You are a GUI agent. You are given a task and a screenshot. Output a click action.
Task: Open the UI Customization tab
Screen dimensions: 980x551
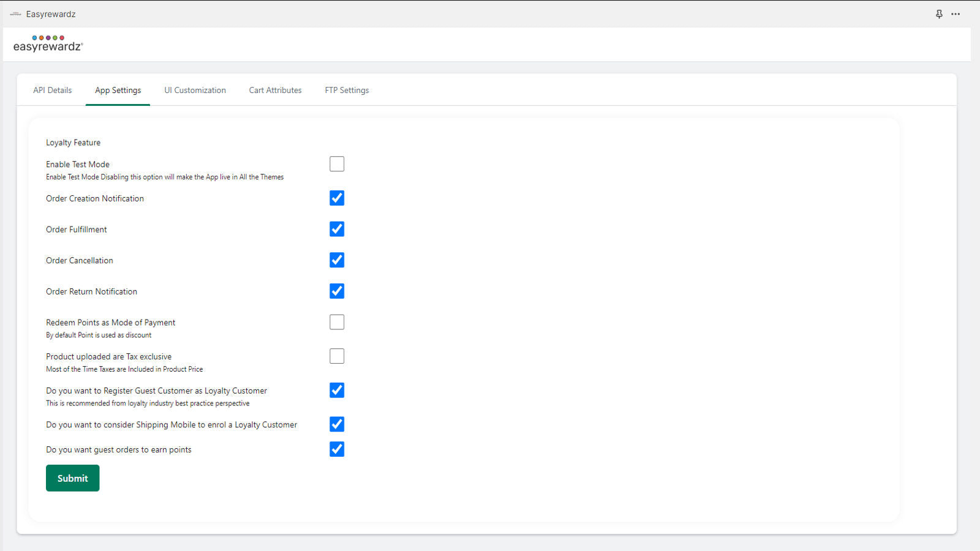(x=195, y=90)
